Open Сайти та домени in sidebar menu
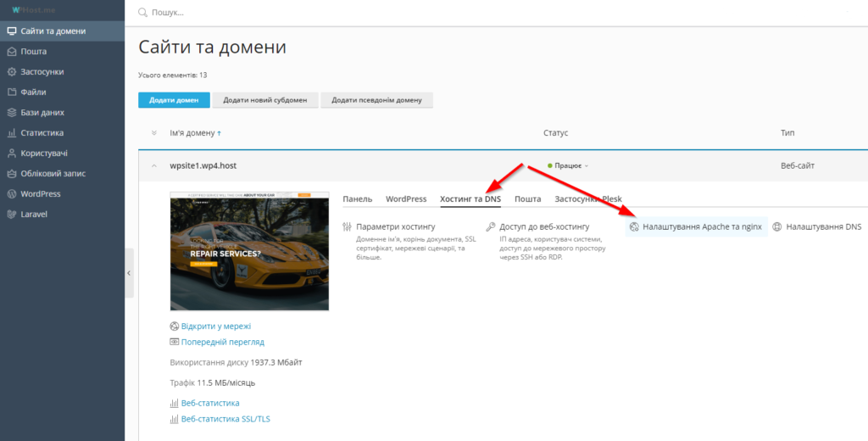868x441 pixels. point(62,31)
